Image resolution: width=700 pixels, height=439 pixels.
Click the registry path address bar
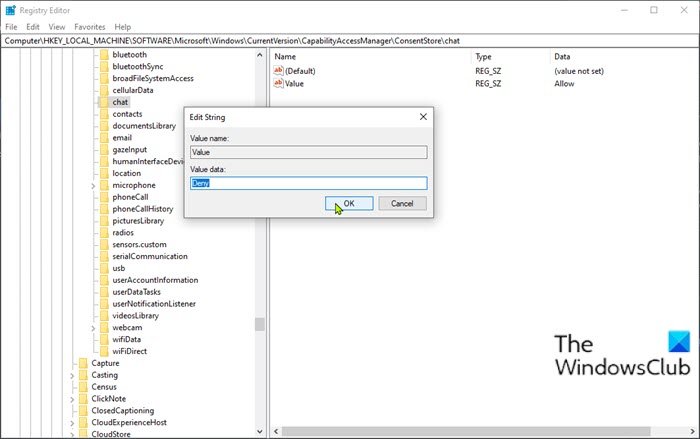[350, 41]
